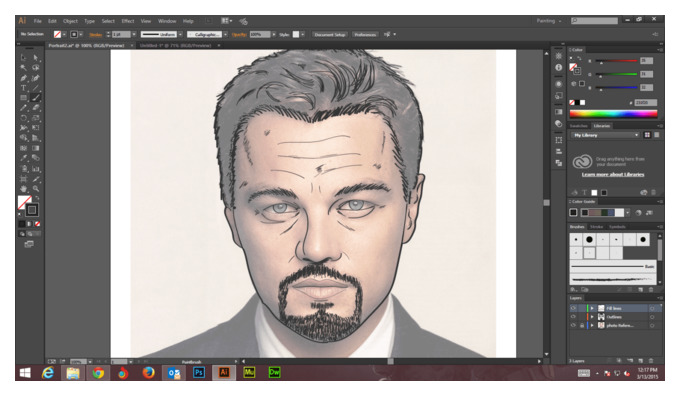Viewport: 680px width, 396px height.
Task: Open the Effect menu
Action: point(128,21)
